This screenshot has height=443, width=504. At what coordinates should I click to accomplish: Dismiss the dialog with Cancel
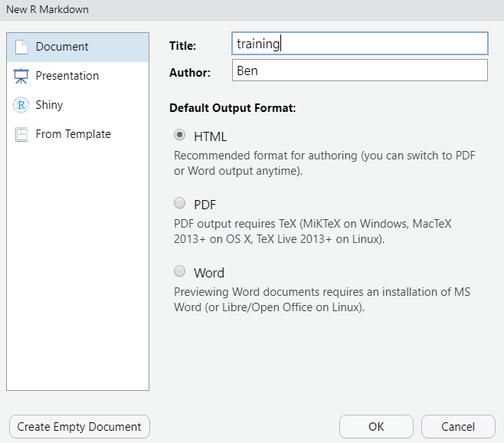pos(458,427)
